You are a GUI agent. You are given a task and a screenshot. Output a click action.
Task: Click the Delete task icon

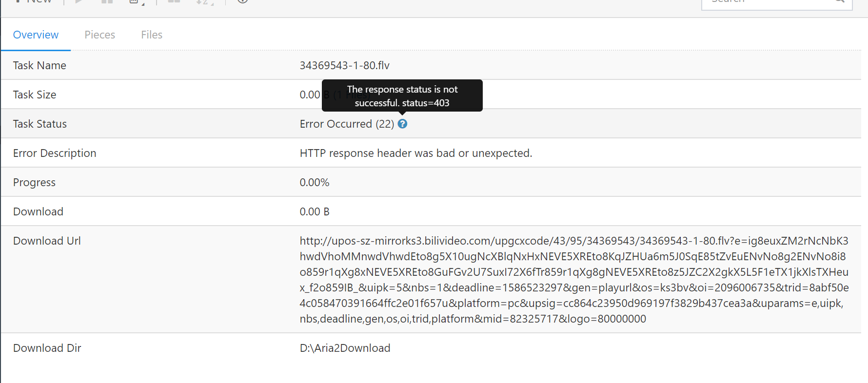134,2
